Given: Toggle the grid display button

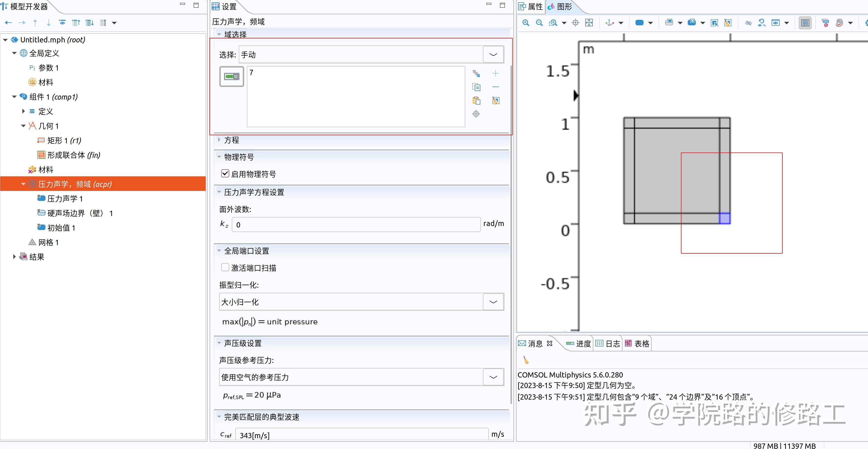Looking at the screenshot, I should pos(805,23).
